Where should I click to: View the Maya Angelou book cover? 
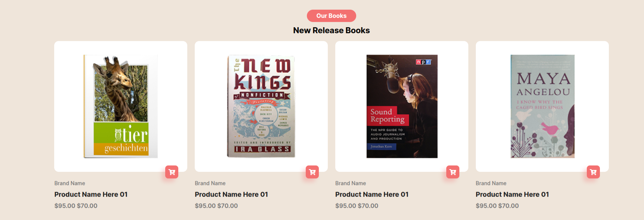tap(542, 106)
